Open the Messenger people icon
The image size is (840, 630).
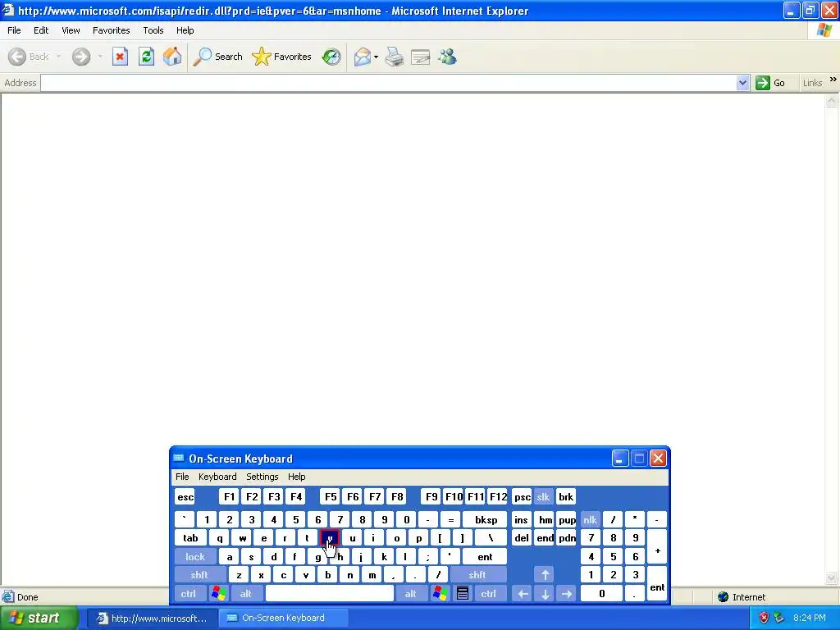point(447,57)
